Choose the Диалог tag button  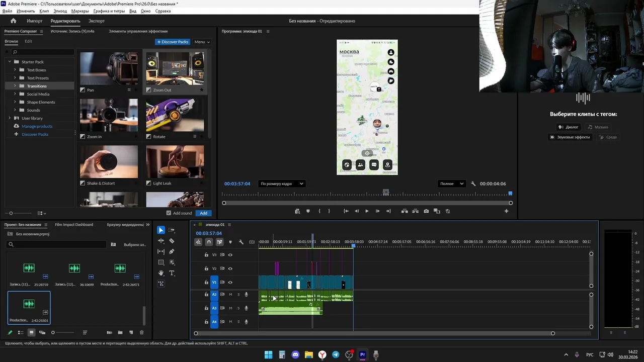pyautogui.click(x=569, y=127)
